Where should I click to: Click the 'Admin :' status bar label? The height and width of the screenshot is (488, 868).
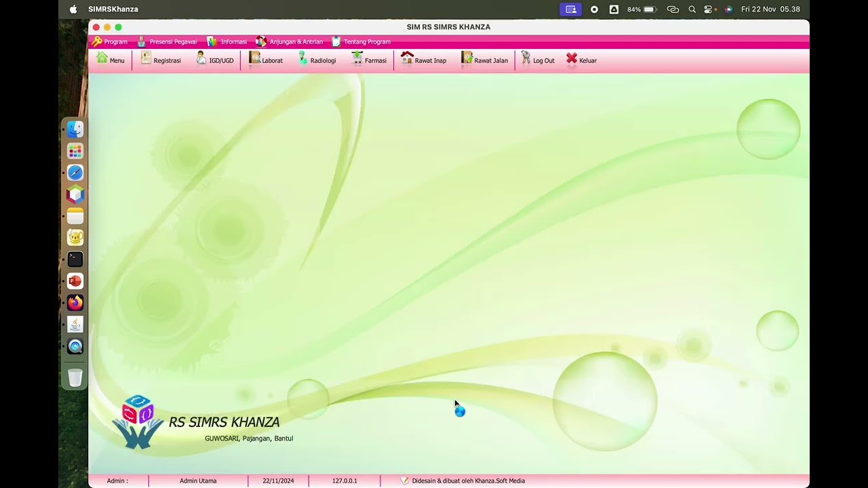click(117, 481)
